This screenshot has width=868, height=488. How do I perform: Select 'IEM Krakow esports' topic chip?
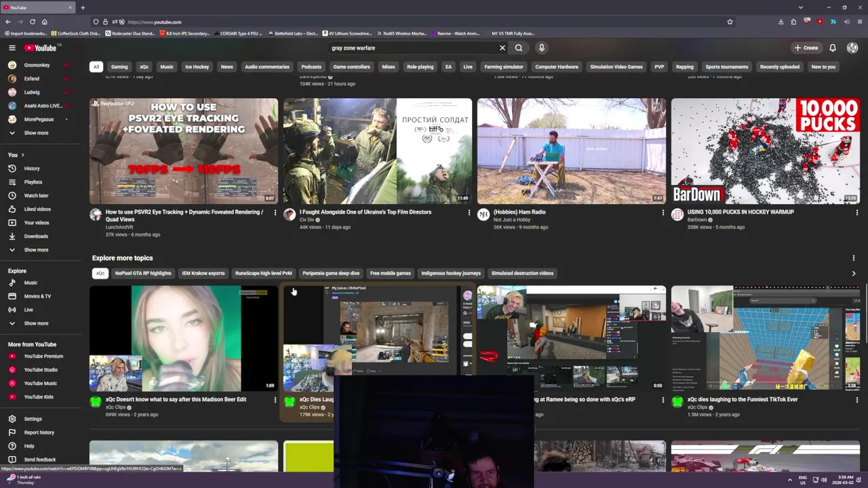click(x=203, y=273)
